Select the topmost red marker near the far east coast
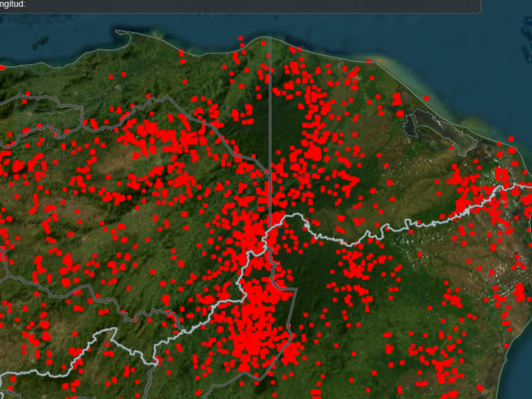The width and height of the screenshot is (532, 399). (511, 139)
